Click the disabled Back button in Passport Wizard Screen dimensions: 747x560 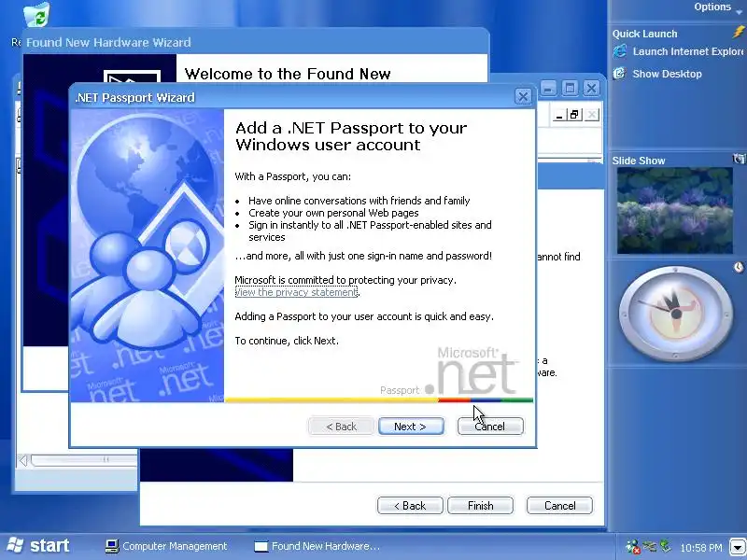click(341, 427)
